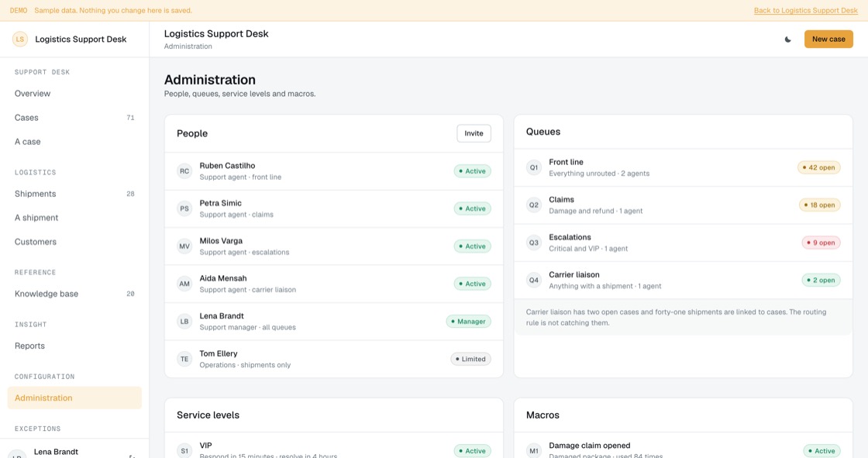Select the Aida Mensah name

coord(223,278)
